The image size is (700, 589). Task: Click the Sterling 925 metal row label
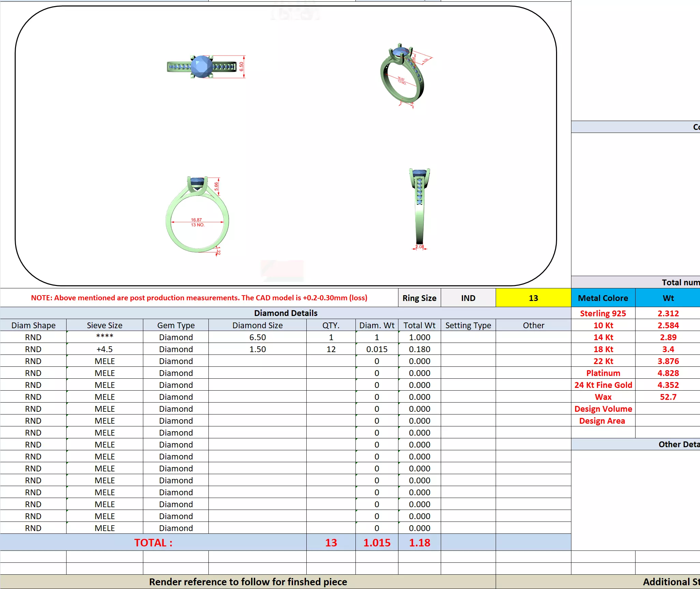(x=603, y=313)
